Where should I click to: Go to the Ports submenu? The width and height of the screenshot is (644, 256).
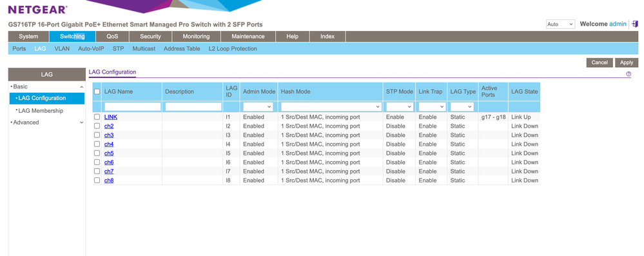pyautogui.click(x=19, y=48)
